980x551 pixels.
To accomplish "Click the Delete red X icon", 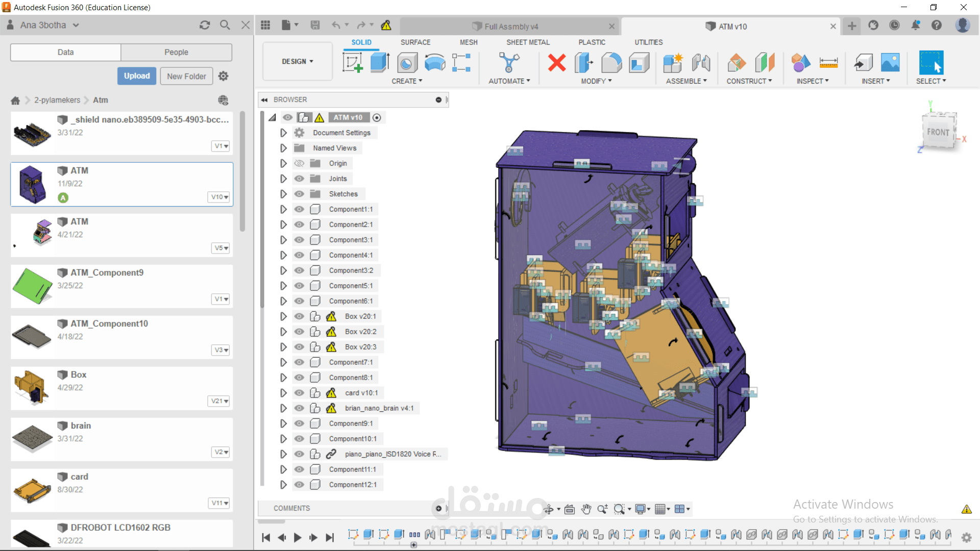I will (x=556, y=63).
